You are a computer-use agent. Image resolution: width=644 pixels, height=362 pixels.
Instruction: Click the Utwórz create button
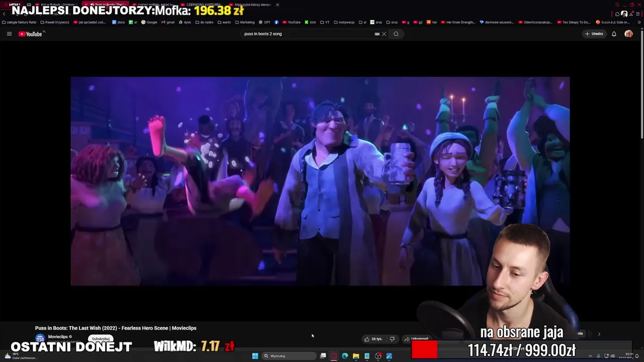point(594,34)
